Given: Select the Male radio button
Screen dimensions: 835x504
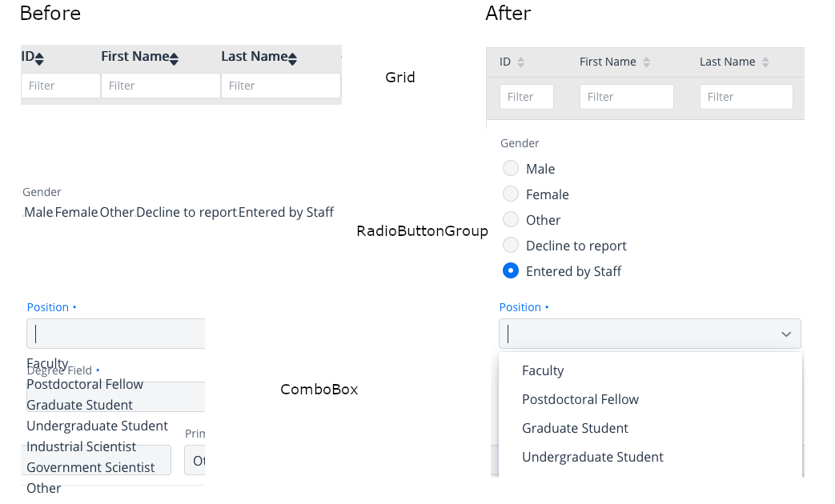Looking at the screenshot, I should pyautogui.click(x=511, y=169).
